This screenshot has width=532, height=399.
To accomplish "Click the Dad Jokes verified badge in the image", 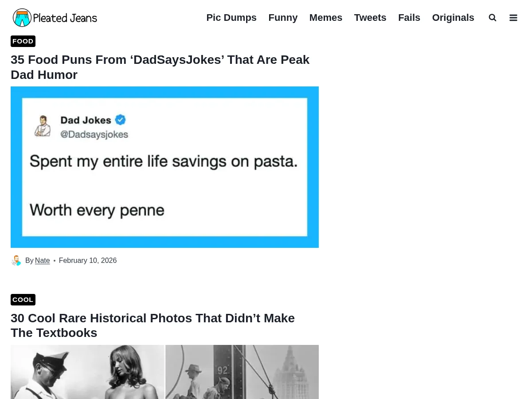I will [120, 120].
